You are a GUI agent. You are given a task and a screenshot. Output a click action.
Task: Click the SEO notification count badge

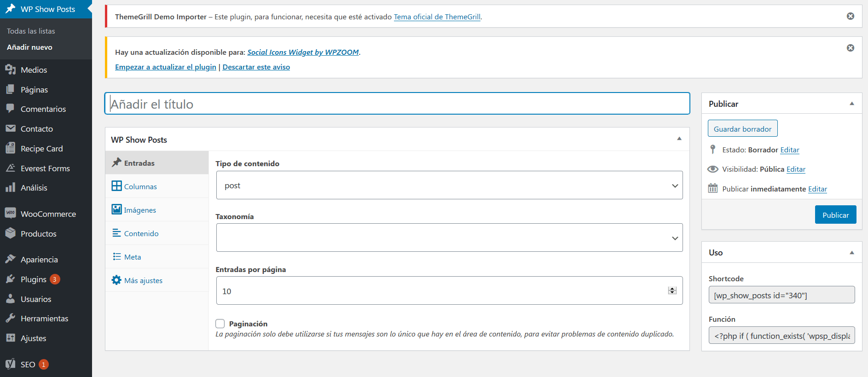pos(44,364)
